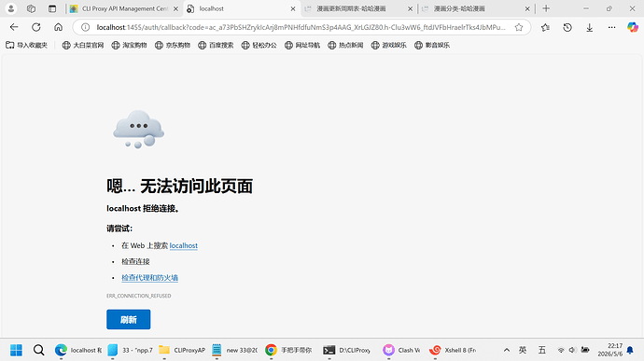The image size is (644, 361).
Task: Open the downloads icon
Action: (590, 27)
